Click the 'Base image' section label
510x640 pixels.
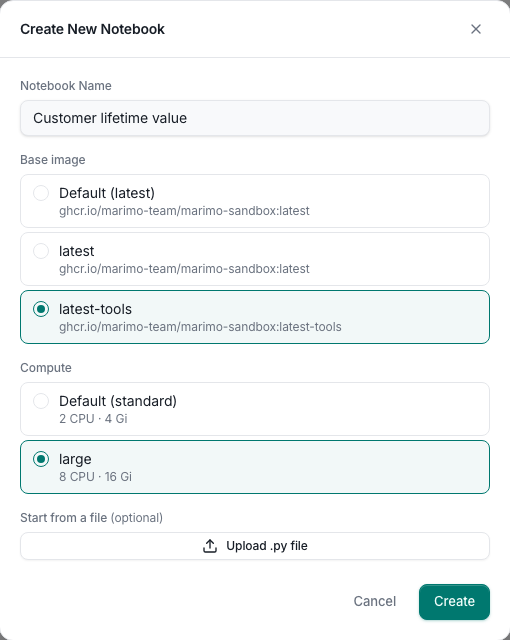pyautogui.click(x=53, y=160)
